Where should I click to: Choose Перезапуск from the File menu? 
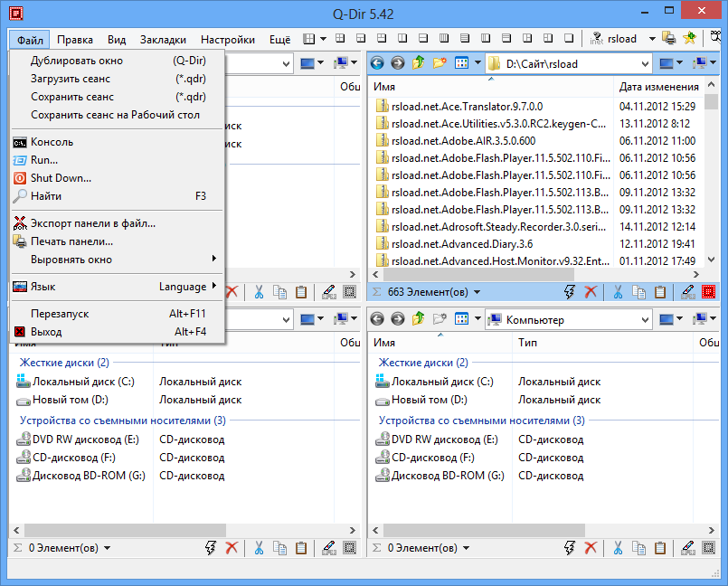pos(117,314)
